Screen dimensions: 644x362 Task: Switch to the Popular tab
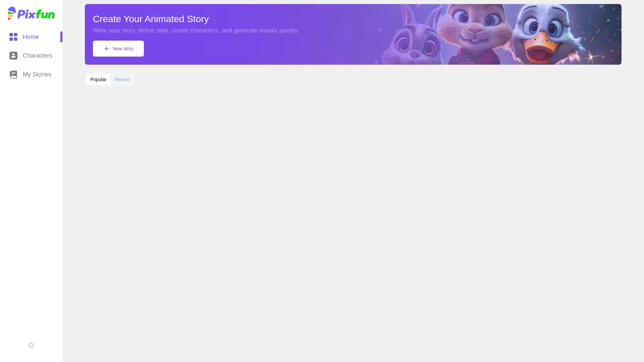pyautogui.click(x=98, y=79)
